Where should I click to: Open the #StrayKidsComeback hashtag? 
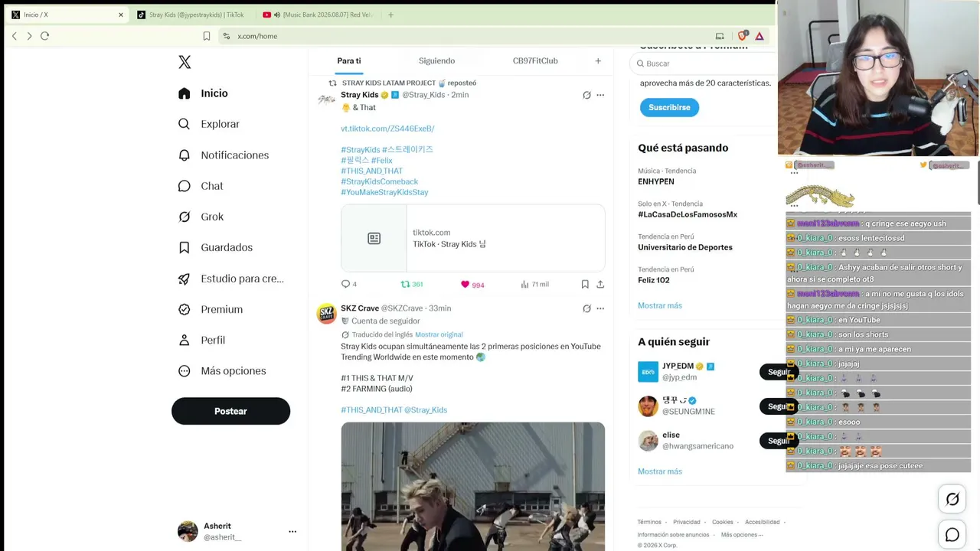click(x=379, y=181)
